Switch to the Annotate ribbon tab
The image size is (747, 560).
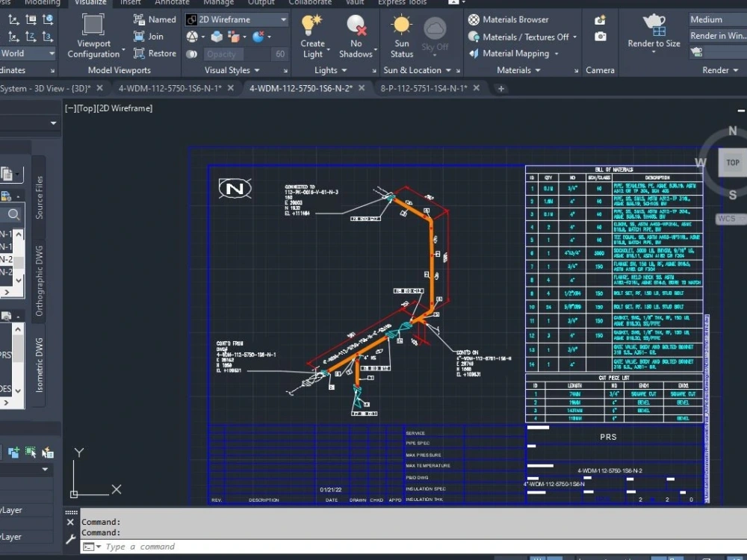pyautogui.click(x=172, y=2)
